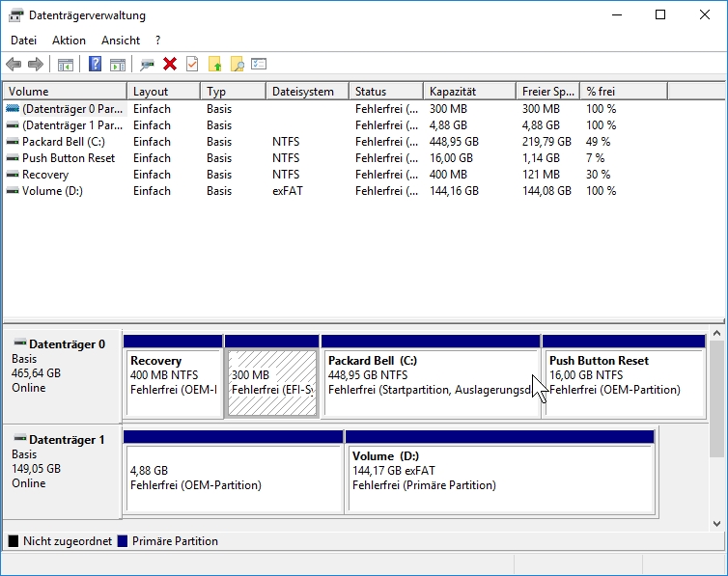This screenshot has height=576, width=728.
Task: Open the Aktion menu
Action: (69, 41)
